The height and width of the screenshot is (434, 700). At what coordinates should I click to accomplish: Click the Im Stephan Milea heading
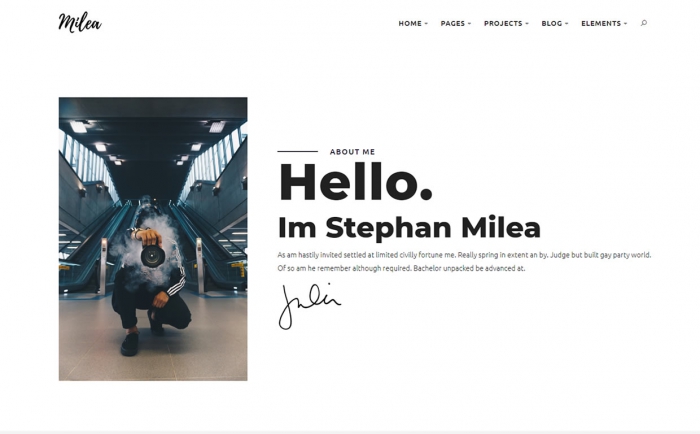pyautogui.click(x=409, y=228)
